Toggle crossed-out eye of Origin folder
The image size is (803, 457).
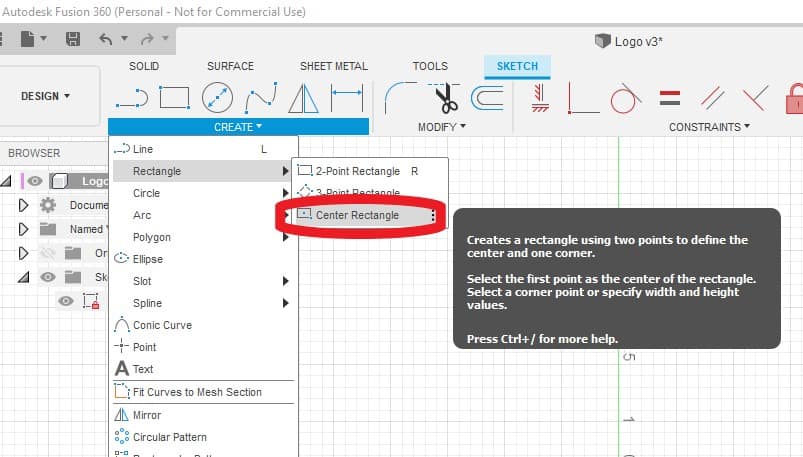pyautogui.click(x=48, y=253)
